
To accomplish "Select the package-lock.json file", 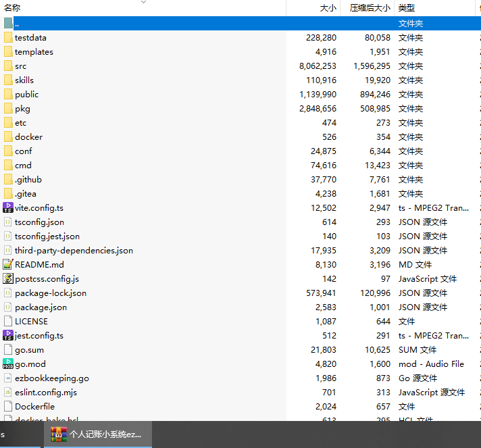I will tap(50, 293).
